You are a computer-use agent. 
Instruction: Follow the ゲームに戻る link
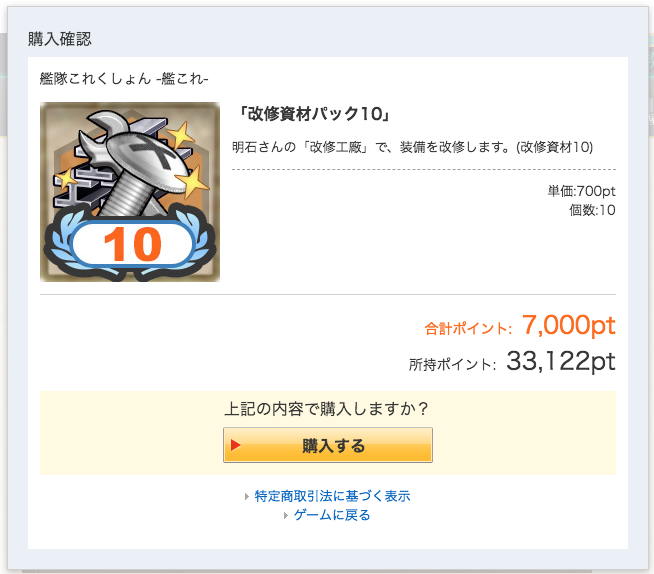click(332, 515)
